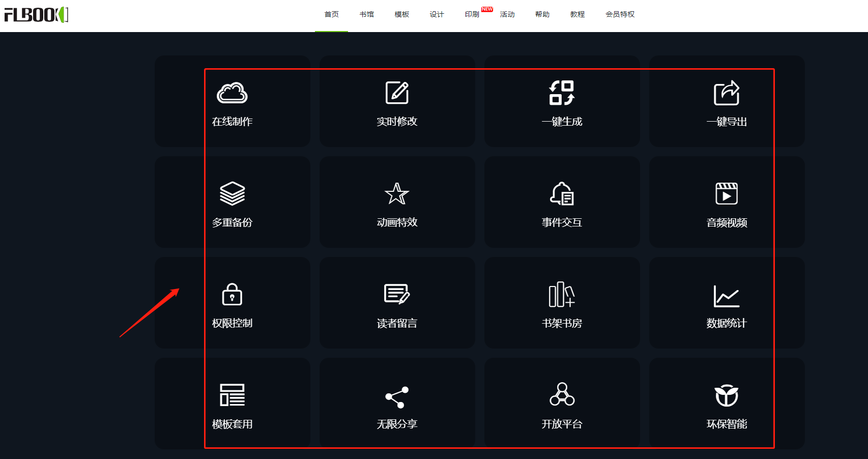Click the 权限控制 label
This screenshot has height=459, width=868.
[232, 323]
